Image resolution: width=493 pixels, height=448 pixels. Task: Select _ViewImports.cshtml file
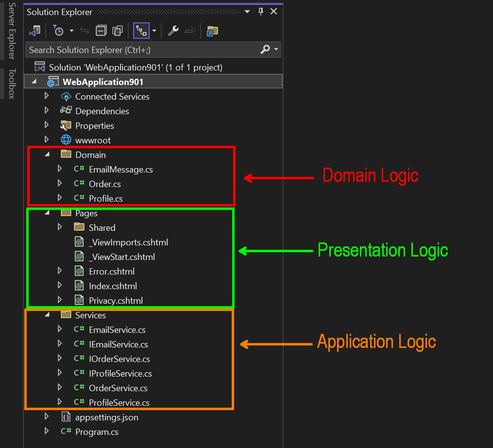point(128,242)
